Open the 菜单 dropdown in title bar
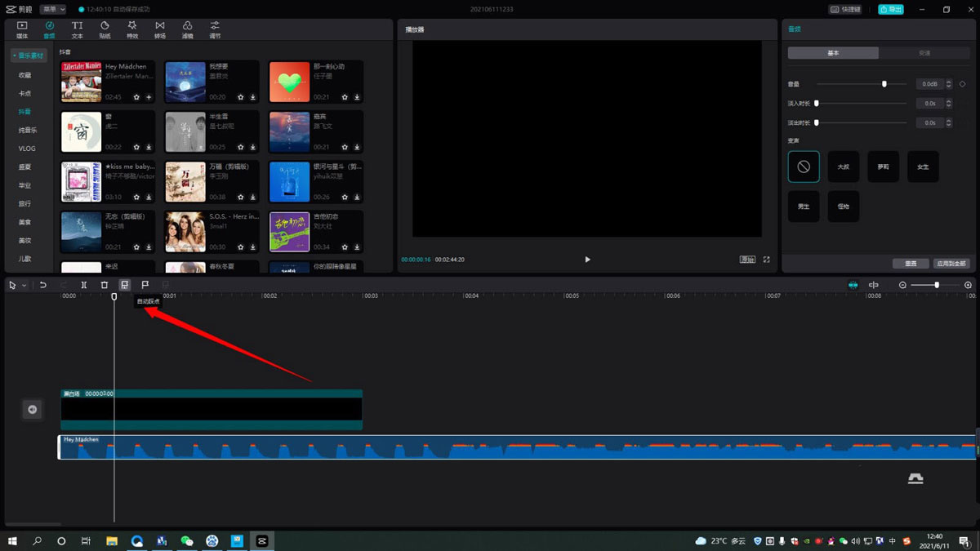This screenshot has height=551, width=980. tap(53, 10)
